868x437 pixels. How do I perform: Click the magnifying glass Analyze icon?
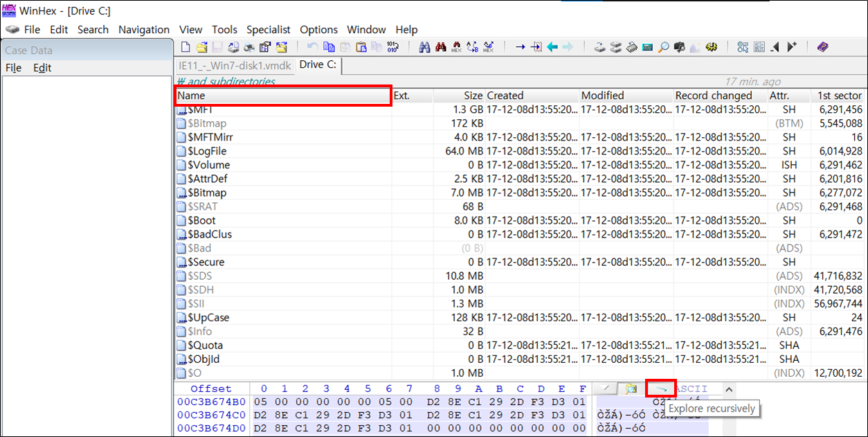663,47
